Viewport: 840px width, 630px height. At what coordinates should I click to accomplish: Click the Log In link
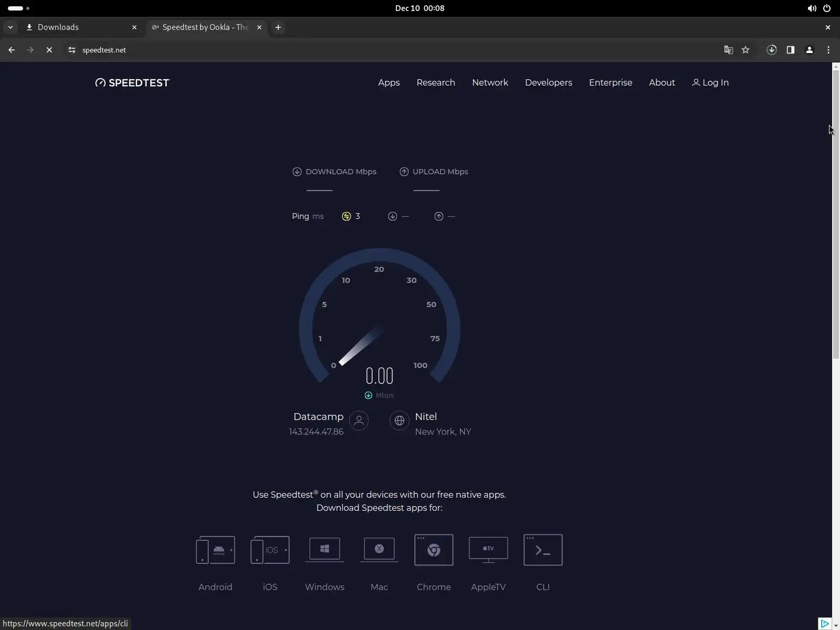[x=710, y=82]
